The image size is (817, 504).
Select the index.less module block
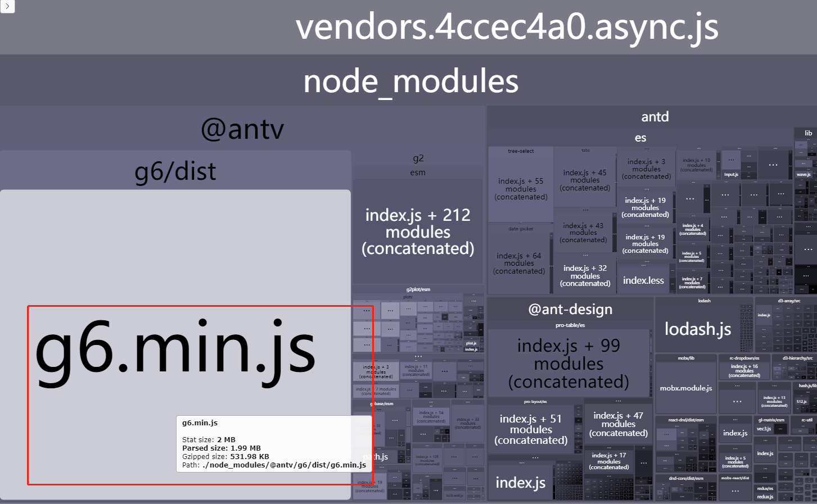643,280
